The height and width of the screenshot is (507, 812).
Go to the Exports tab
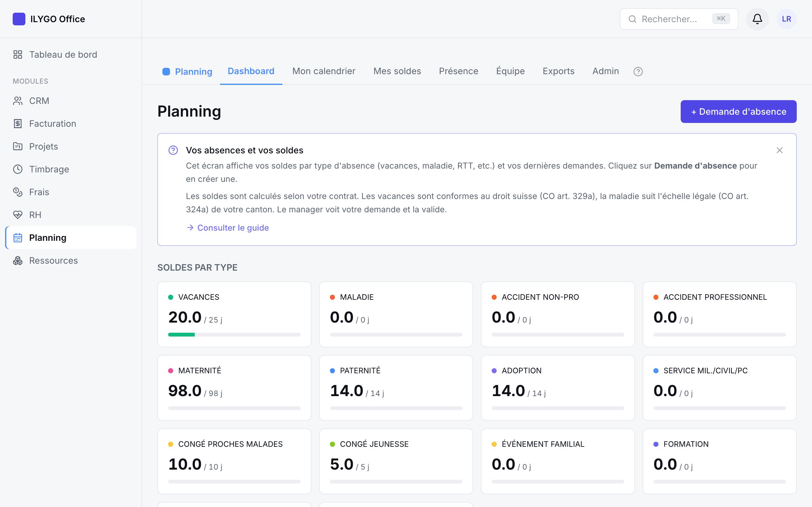(x=558, y=71)
